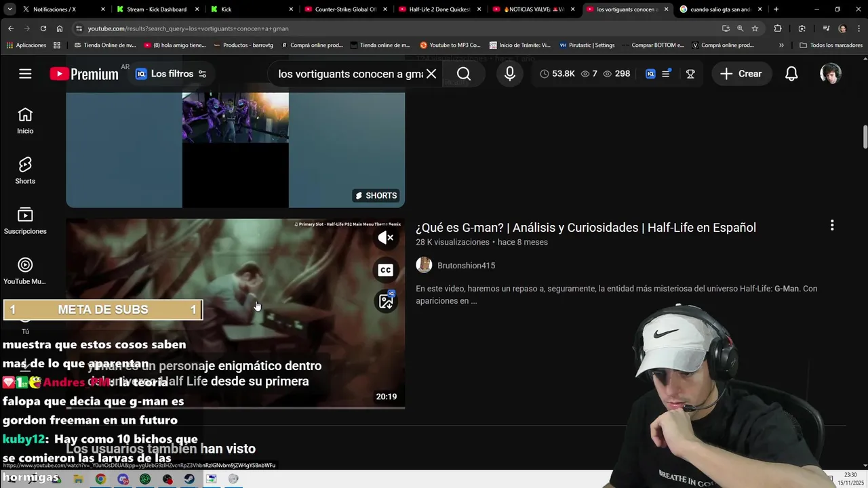Play the G-man video preview thumbnail
This screenshot has width=868, height=488.
pos(235,313)
